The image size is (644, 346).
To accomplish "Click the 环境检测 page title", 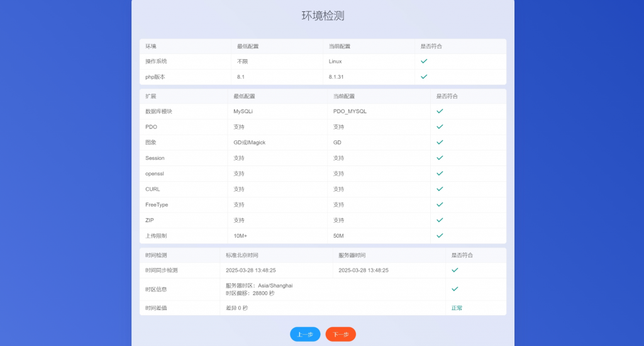I will (323, 16).
